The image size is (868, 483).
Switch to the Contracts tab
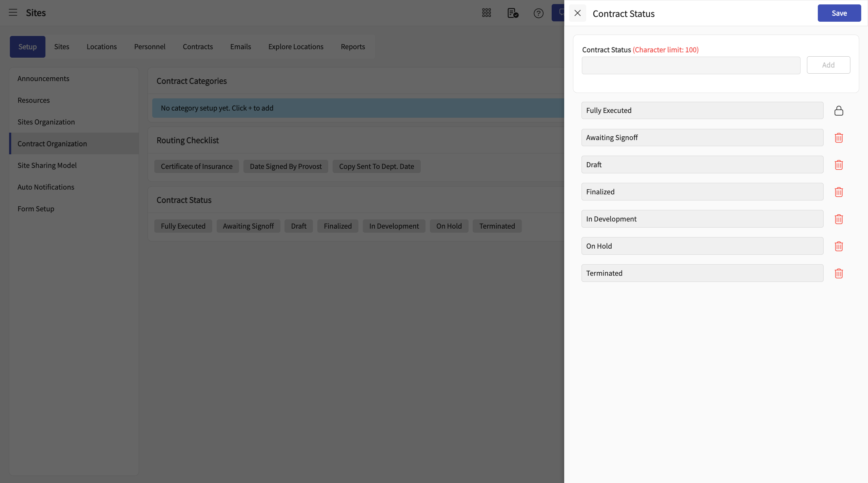[x=198, y=47]
